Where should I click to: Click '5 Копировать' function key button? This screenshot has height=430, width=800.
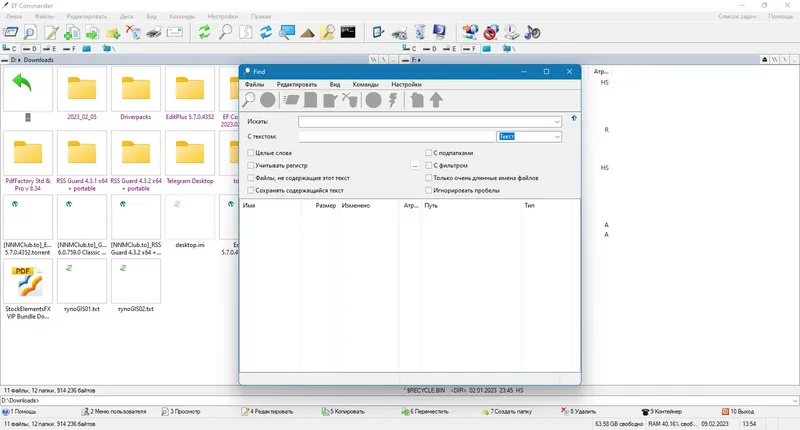coord(343,411)
